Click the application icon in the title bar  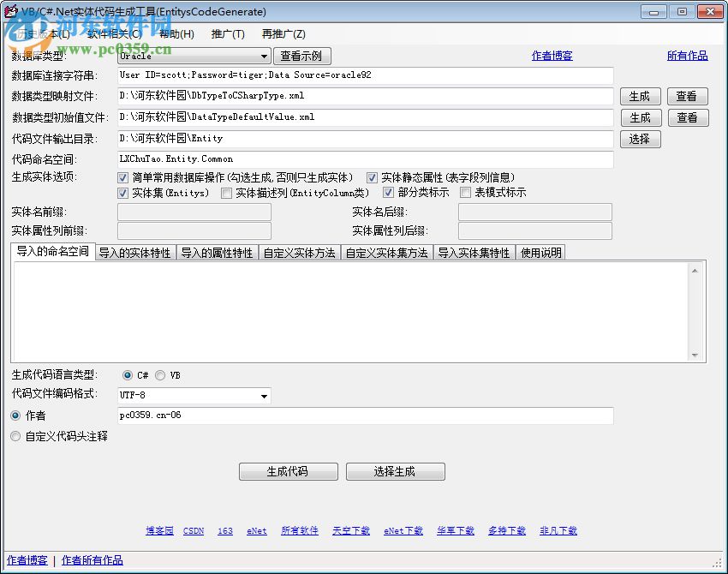pyautogui.click(x=10, y=10)
